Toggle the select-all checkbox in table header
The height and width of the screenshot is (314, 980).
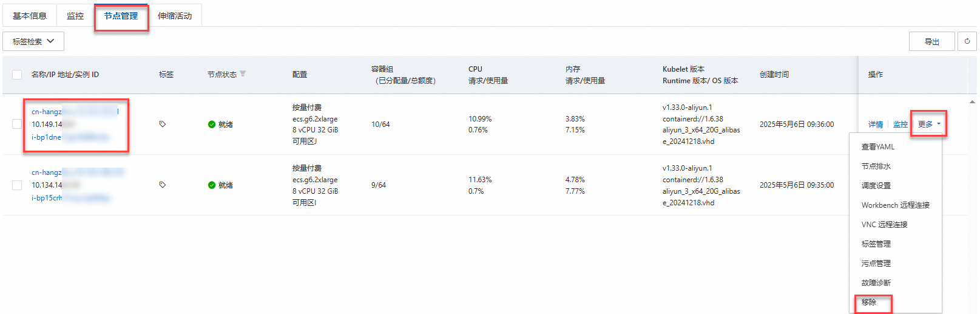[17, 75]
